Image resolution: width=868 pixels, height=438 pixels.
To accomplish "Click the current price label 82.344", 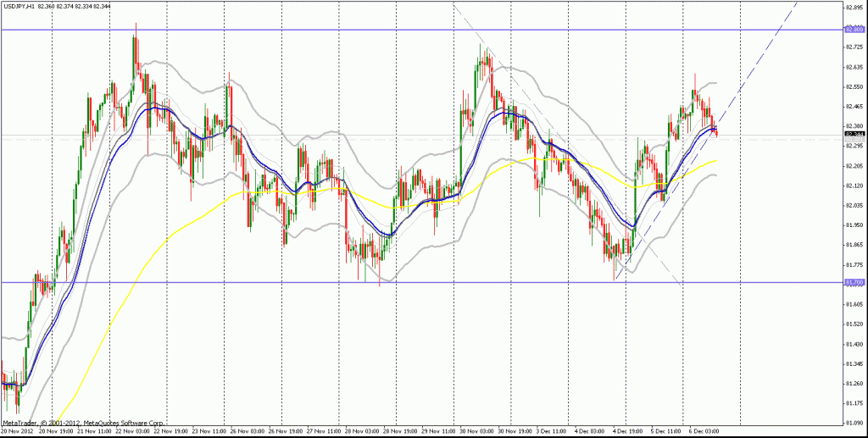I will [x=853, y=134].
